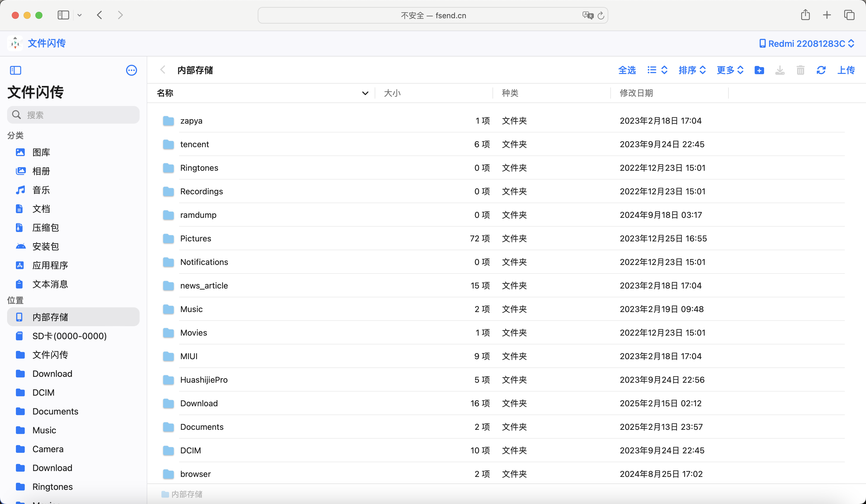This screenshot has height=504, width=866.
Task: Open the 更多 more dropdown
Action: 730,70
